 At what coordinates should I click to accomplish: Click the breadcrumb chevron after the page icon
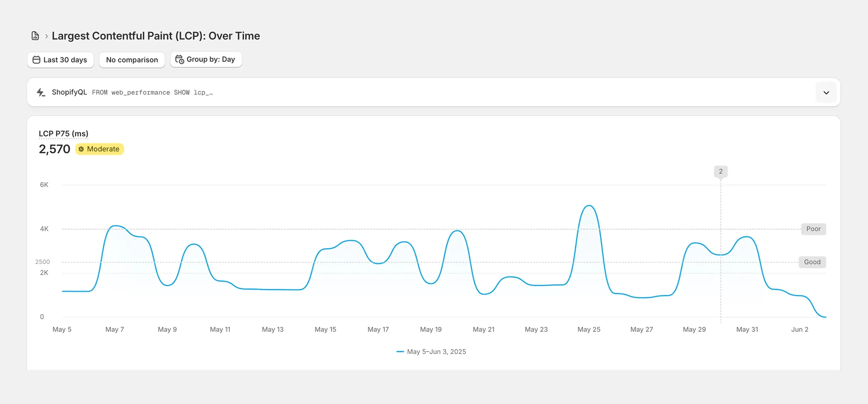pyautogui.click(x=46, y=36)
